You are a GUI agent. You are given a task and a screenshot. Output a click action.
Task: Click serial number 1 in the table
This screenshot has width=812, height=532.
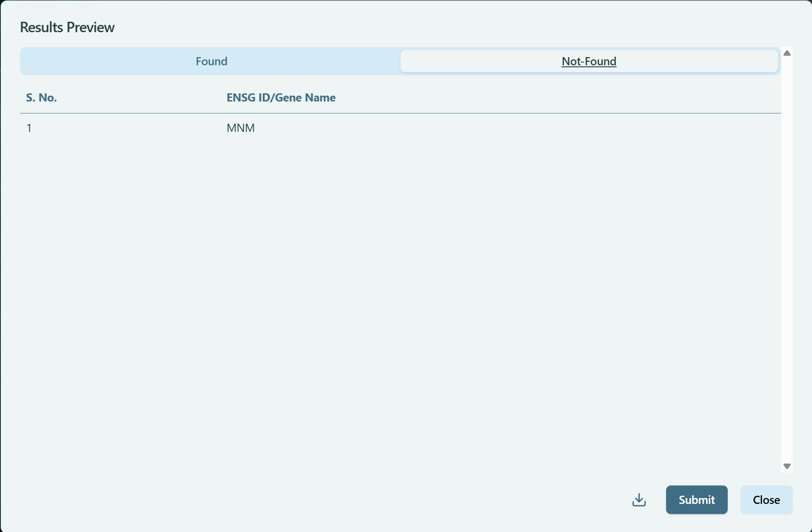pyautogui.click(x=29, y=128)
